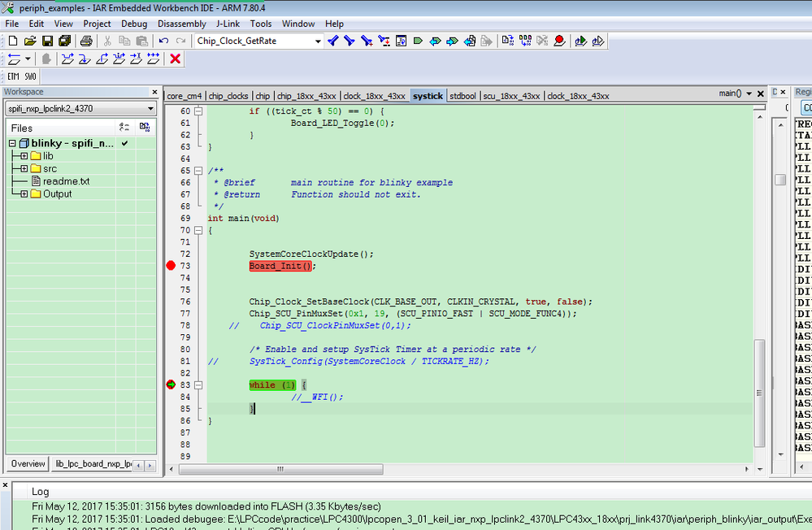Expand the Output folder node

[24, 193]
